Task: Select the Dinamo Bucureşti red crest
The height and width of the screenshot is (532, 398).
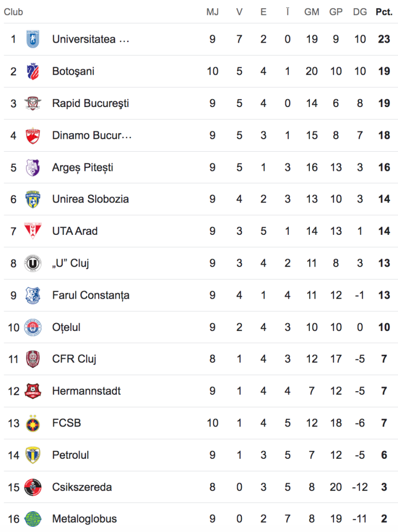Action: tap(33, 136)
